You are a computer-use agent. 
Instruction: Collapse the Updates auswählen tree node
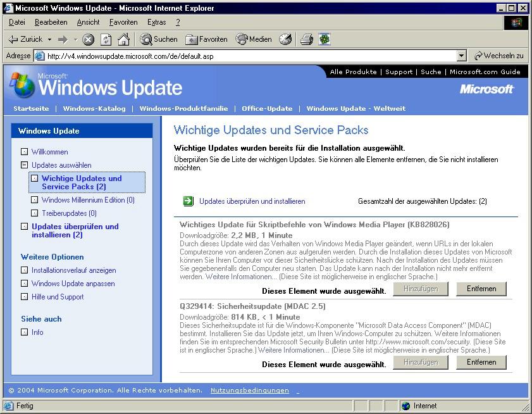pos(24,165)
